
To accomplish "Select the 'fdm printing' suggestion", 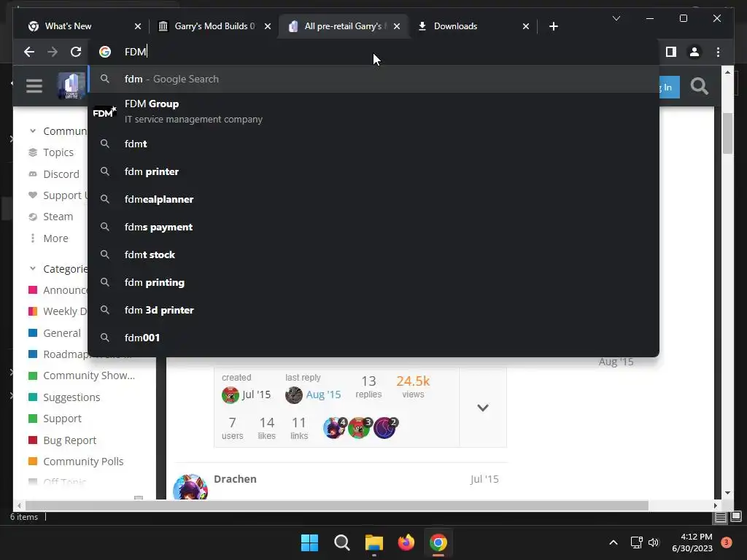I will [x=373, y=282].
